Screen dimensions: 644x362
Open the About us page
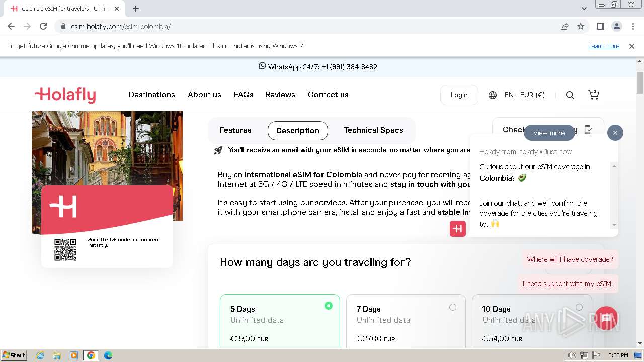204,95
